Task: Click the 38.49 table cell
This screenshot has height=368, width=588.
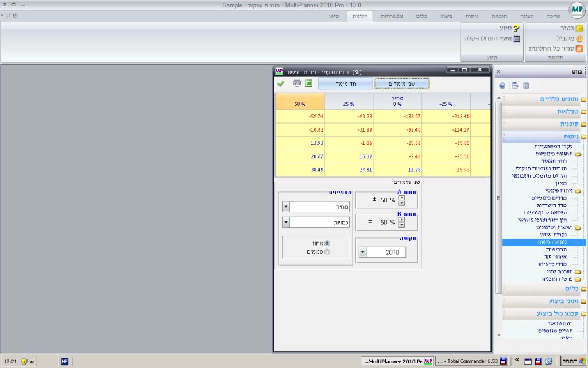Action: coord(300,170)
